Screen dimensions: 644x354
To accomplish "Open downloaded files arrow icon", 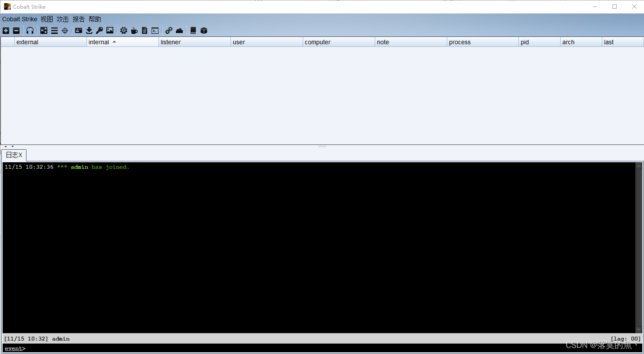I will [89, 30].
